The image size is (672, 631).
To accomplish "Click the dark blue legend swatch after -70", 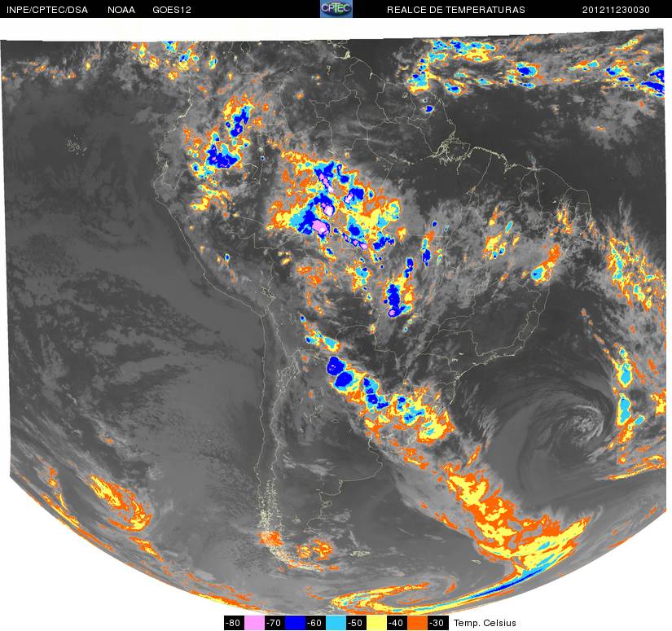I will tap(295, 623).
